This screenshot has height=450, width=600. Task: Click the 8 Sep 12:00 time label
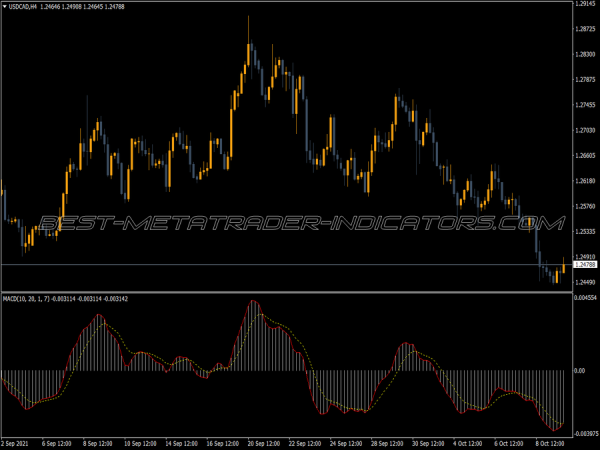[98, 443]
